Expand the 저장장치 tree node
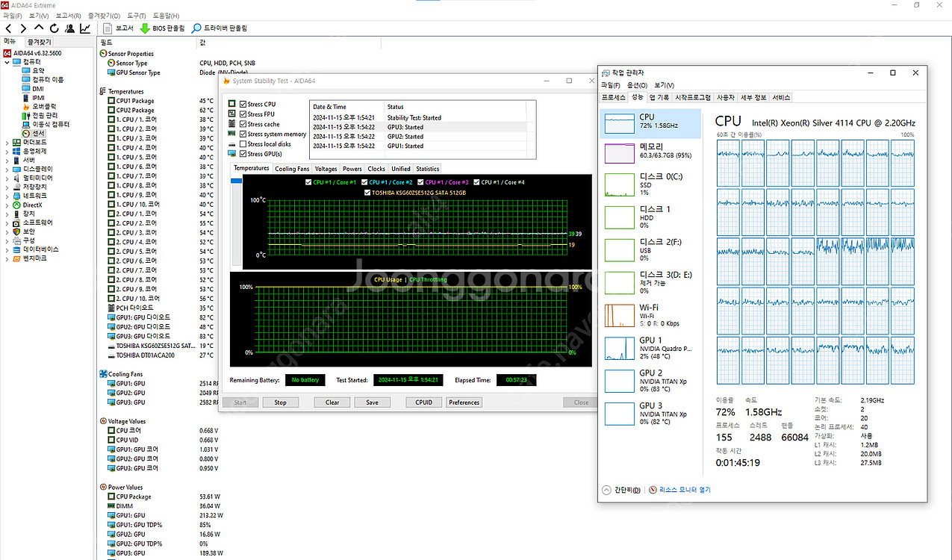This screenshot has width=952, height=560. click(7, 187)
